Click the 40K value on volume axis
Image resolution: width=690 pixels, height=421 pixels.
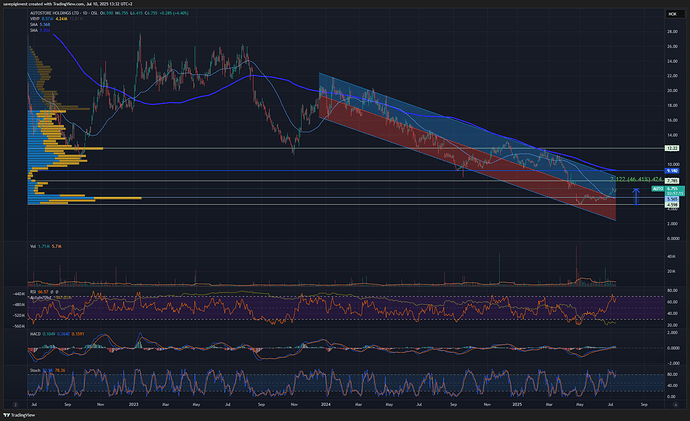[x=671, y=256]
